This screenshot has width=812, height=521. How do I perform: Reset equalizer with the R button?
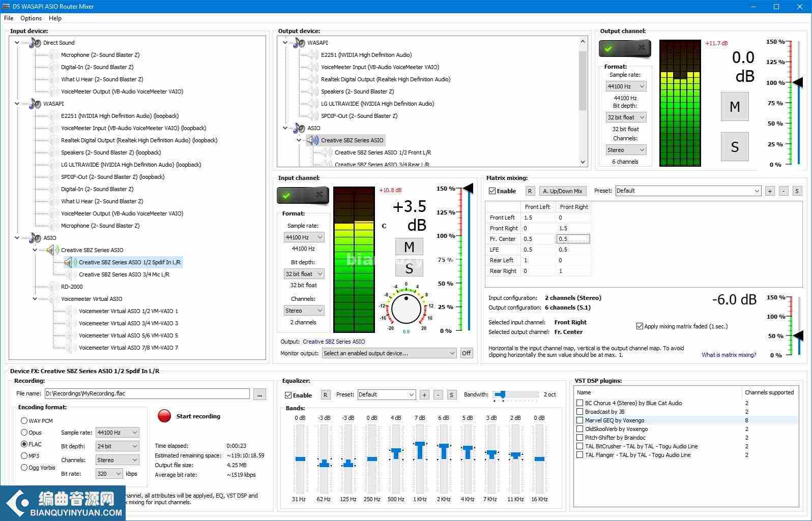coord(326,395)
